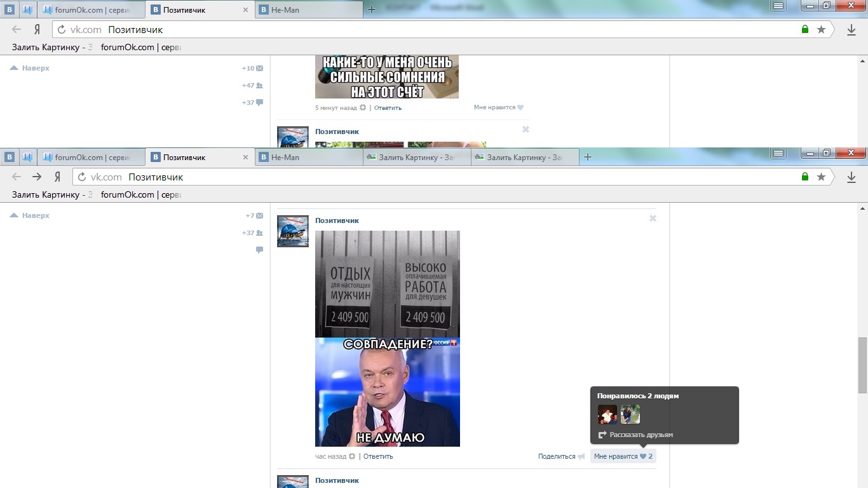Select Залить Картинку tab adjacent to He-Man tab

pyautogui.click(x=417, y=157)
